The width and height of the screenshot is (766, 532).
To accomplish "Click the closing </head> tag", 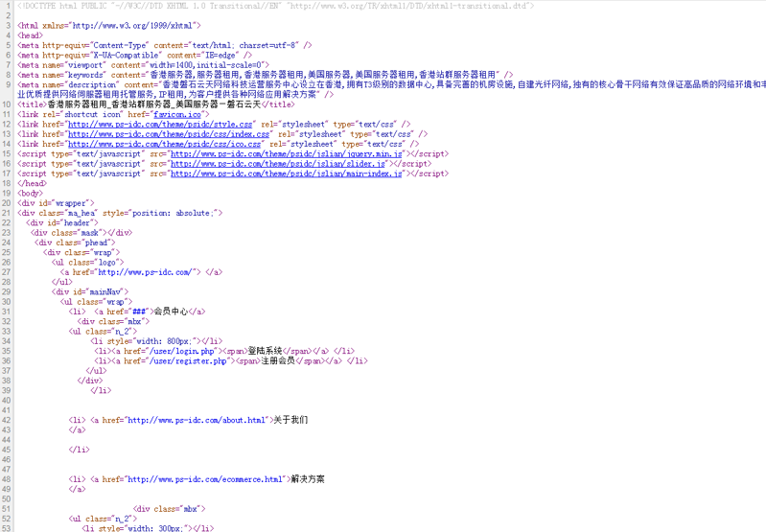I will pyautogui.click(x=32, y=183).
